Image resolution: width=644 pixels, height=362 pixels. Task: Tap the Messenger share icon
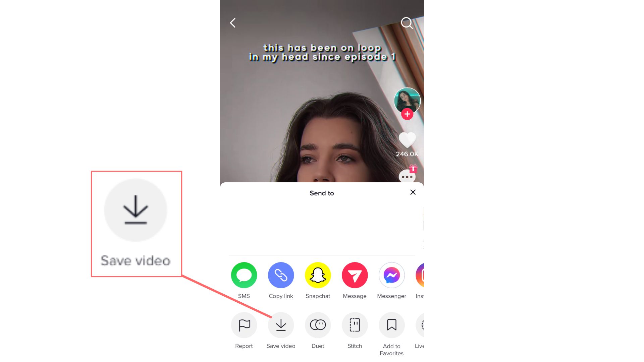tap(391, 275)
